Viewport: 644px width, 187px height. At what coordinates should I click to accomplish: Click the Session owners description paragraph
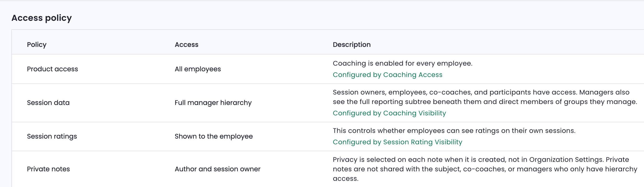coord(485,97)
